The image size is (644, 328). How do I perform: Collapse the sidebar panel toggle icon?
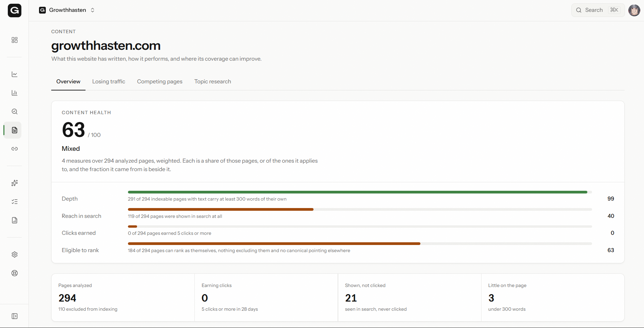tap(15, 316)
